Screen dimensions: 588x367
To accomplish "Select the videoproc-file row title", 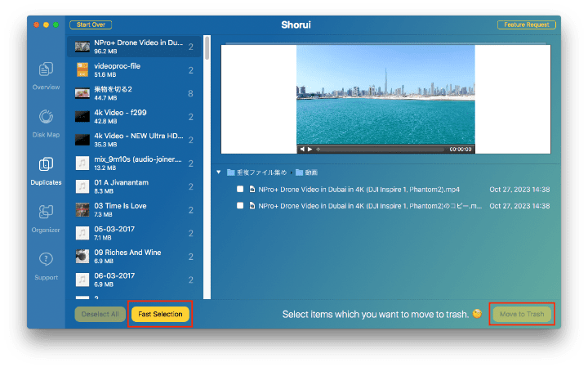I will tap(117, 66).
